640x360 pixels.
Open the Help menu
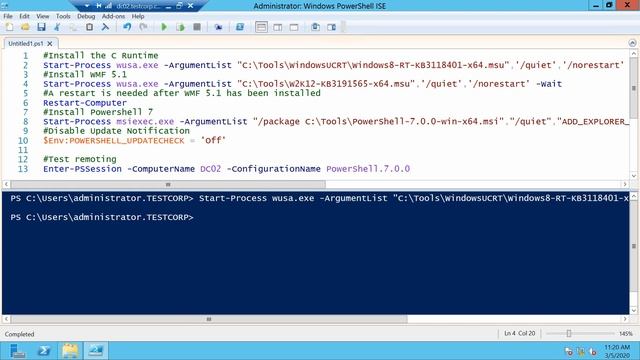[x=138, y=16]
